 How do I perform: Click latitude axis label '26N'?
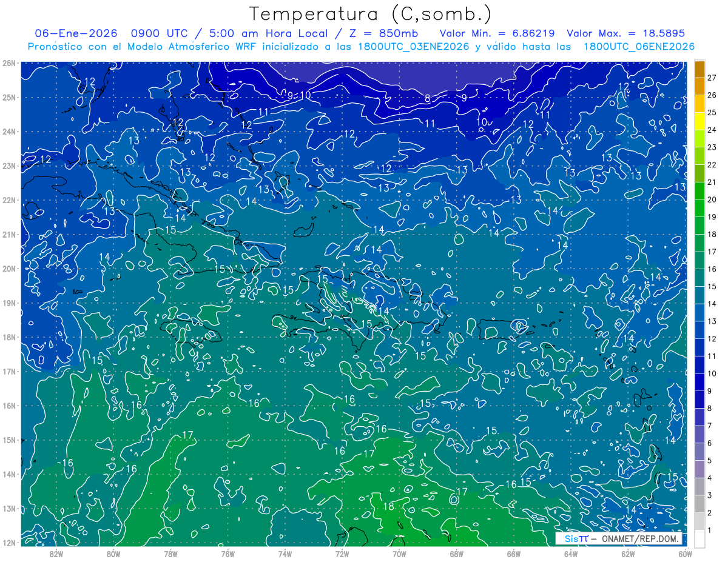[x=9, y=63]
